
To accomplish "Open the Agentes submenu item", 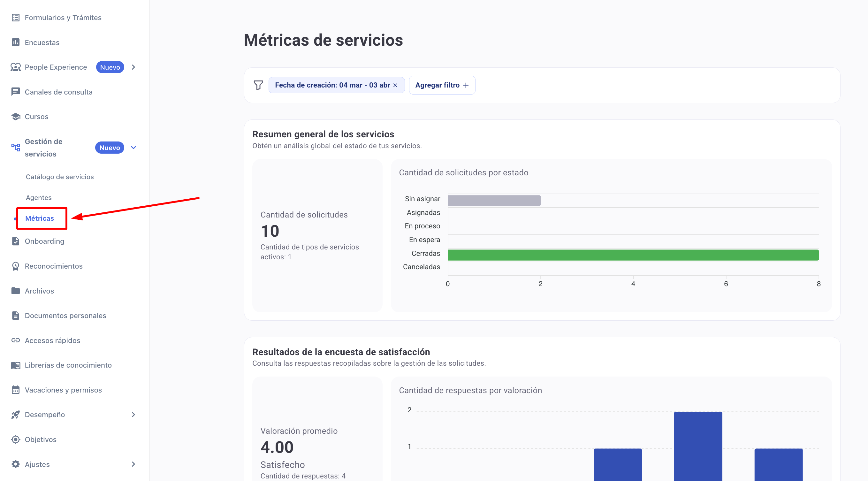I will click(39, 197).
